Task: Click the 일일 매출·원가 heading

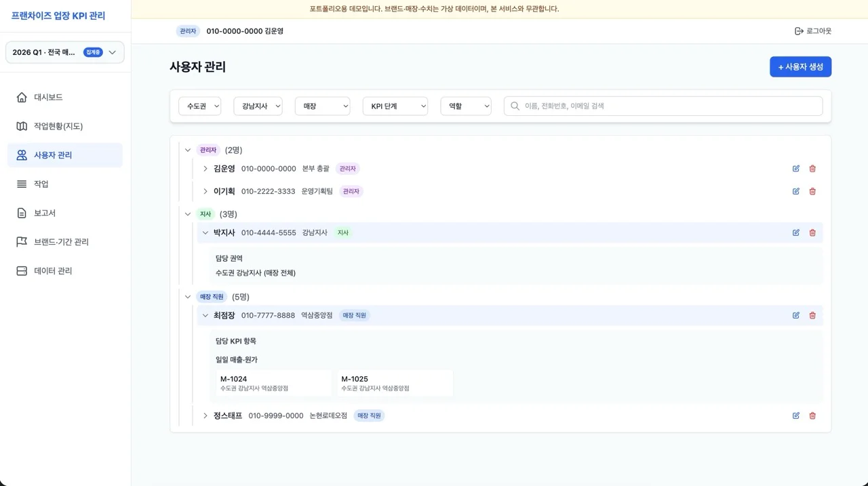Action: pos(237,360)
